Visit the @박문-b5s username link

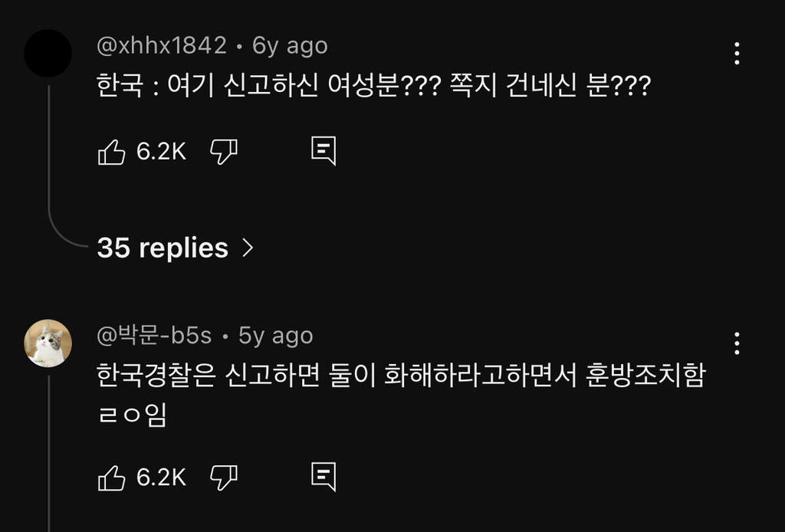(x=153, y=336)
